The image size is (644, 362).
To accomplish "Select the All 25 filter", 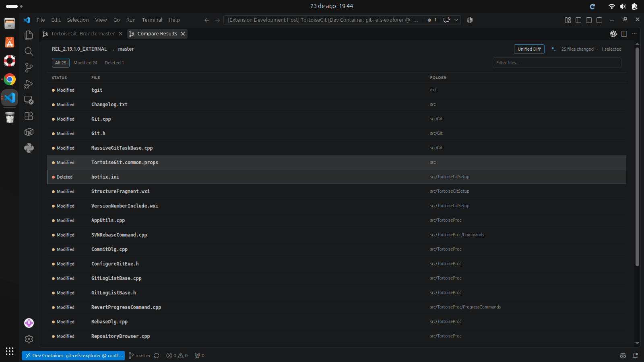I will [61, 63].
